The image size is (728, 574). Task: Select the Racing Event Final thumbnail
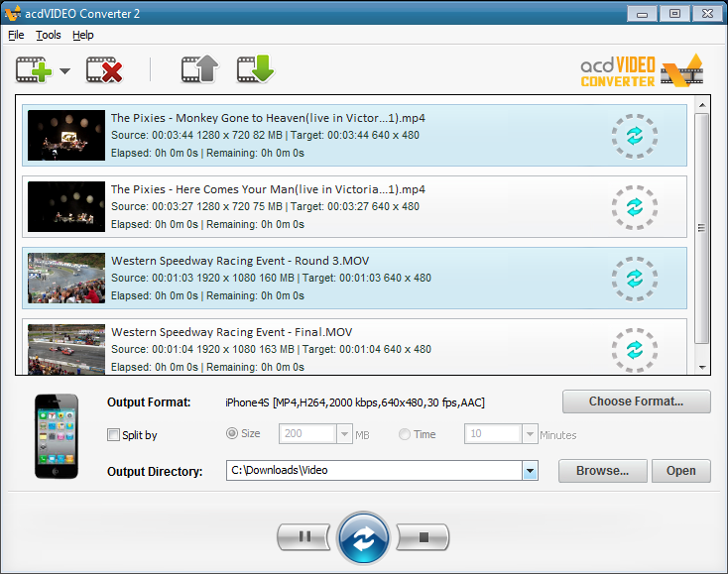coord(66,349)
